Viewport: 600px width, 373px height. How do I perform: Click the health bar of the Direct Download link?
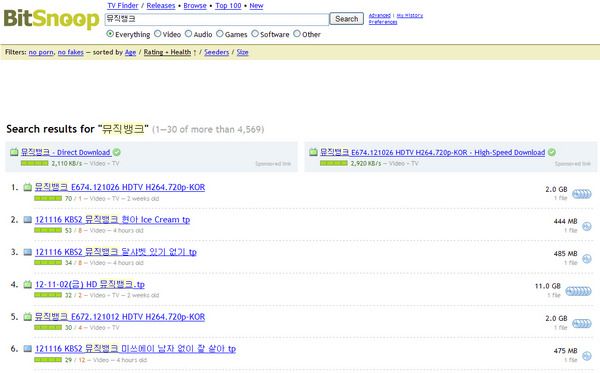click(35, 163)
